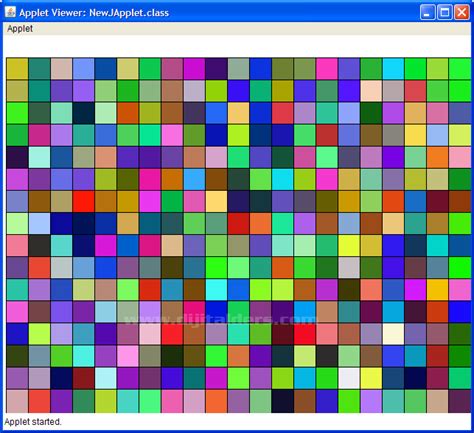Click the "Applet started." status text
The height and width of the screenshot is (433, 474).
click(33, 422)
